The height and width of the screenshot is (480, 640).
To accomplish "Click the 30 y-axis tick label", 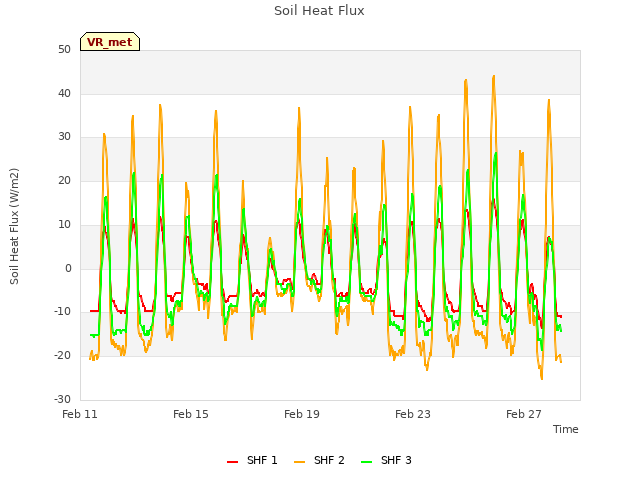I will click(64, 137).
